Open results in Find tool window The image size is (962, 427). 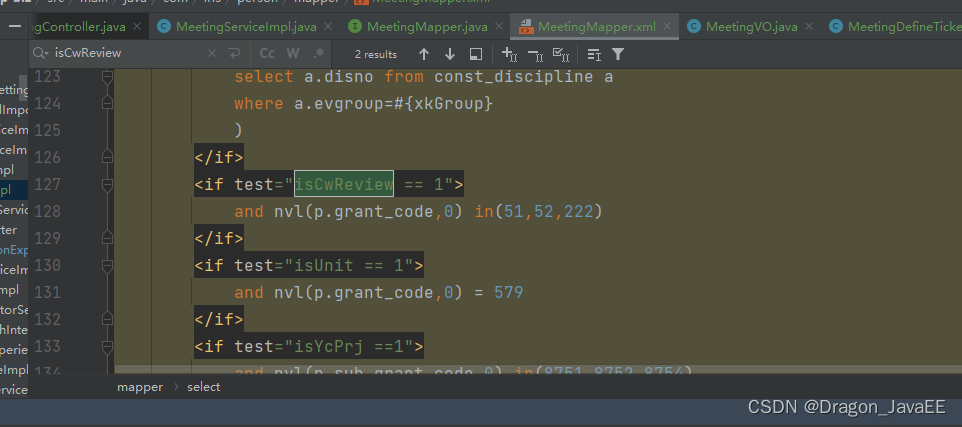(x=475, y=54)
